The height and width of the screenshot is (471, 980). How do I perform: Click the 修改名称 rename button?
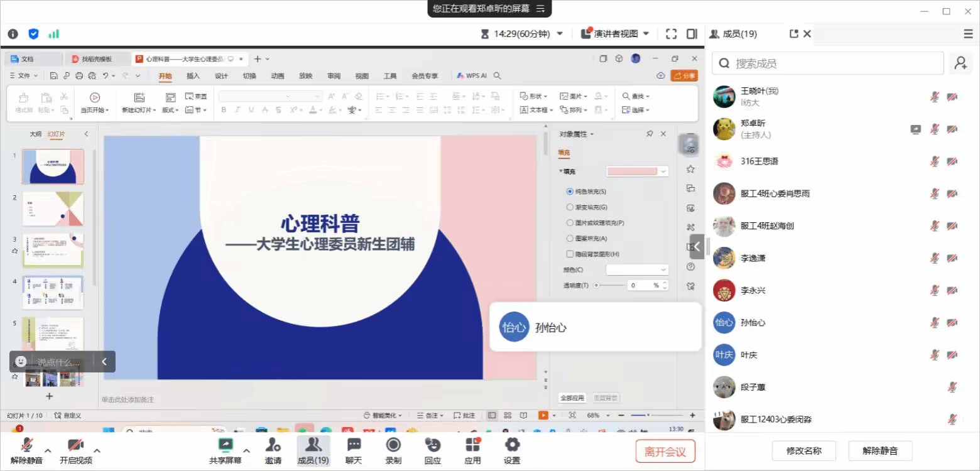click(803, 450)
